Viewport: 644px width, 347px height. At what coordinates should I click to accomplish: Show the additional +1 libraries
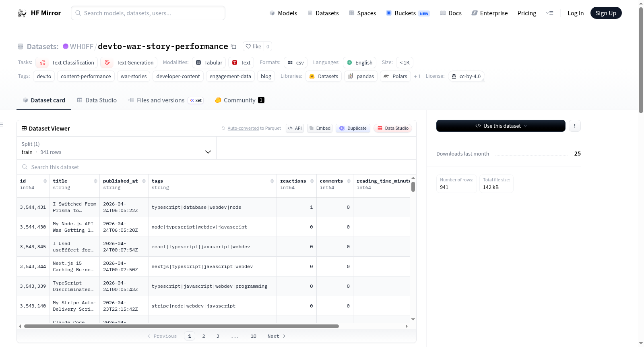417,77
